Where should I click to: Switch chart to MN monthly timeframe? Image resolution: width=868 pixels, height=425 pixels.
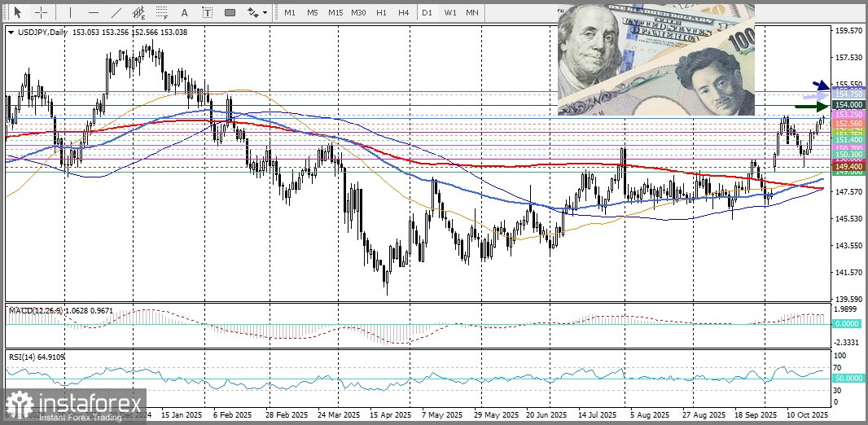[472, 12]
